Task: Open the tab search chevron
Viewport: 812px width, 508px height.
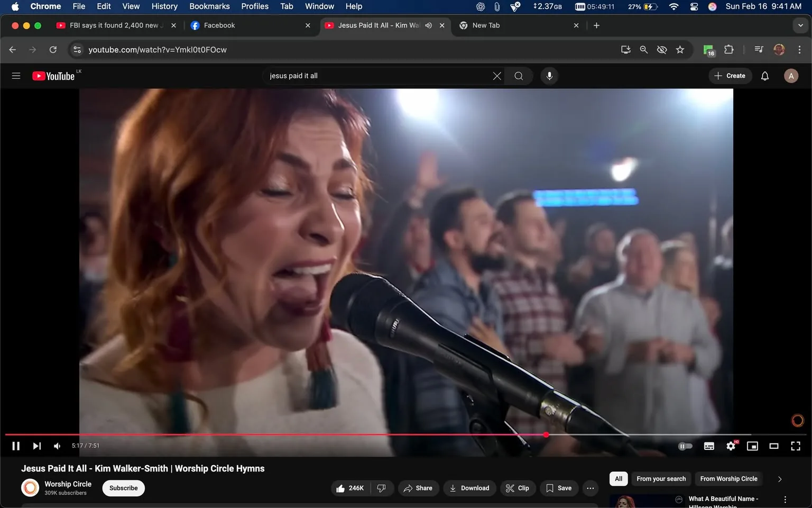Action: (800, 25)
